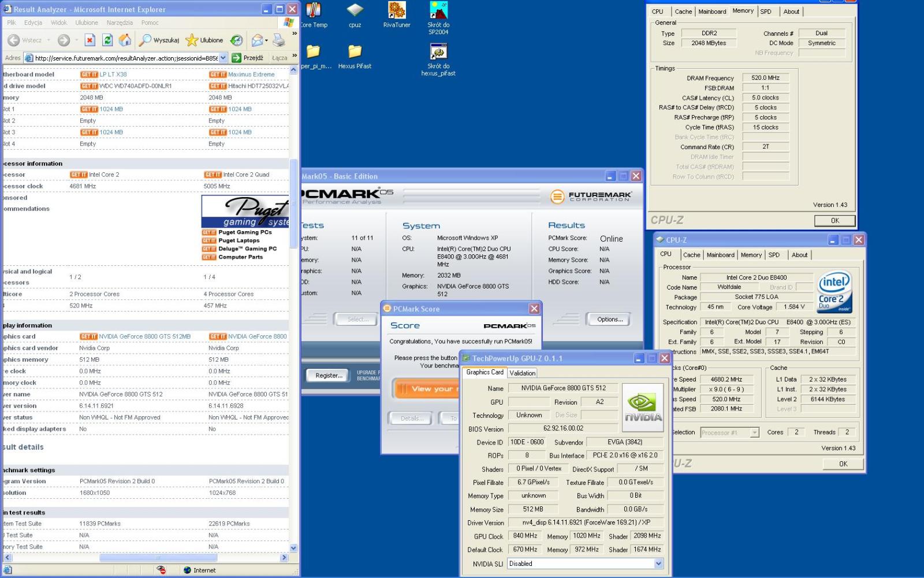Expand the Łącza links bar chevron
924x578 pixels.
pyautogui.click(x=295, y=55)
